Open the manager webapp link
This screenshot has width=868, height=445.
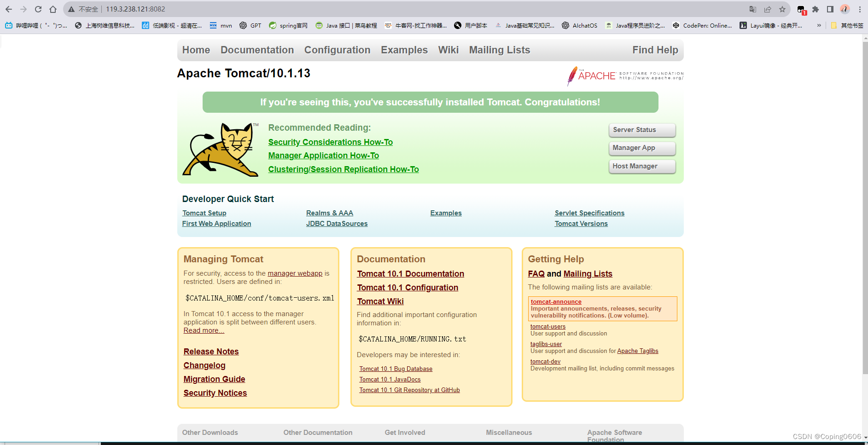[x=295, y=273]
